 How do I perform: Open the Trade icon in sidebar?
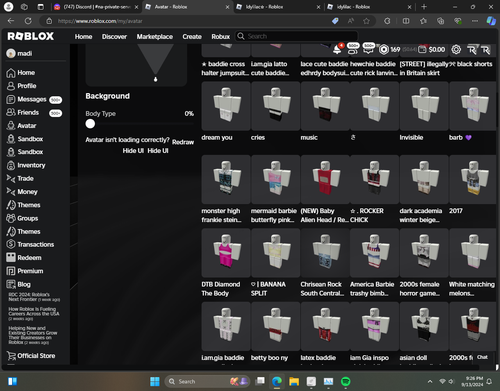pyautogui.click(x=11, y=179)
